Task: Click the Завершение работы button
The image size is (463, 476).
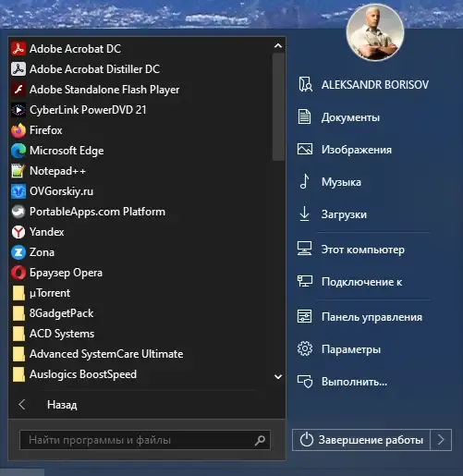Action: (x=361, y=440)
